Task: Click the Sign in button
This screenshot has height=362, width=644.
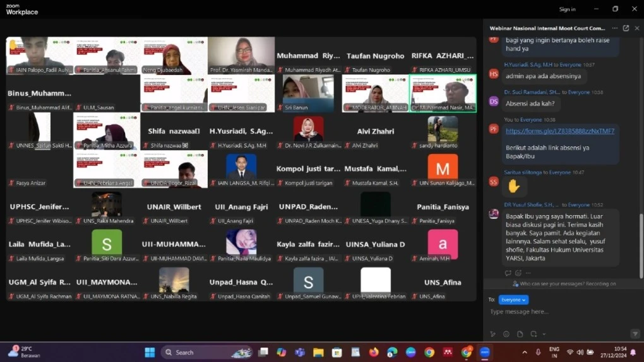Action: point(567,9)
